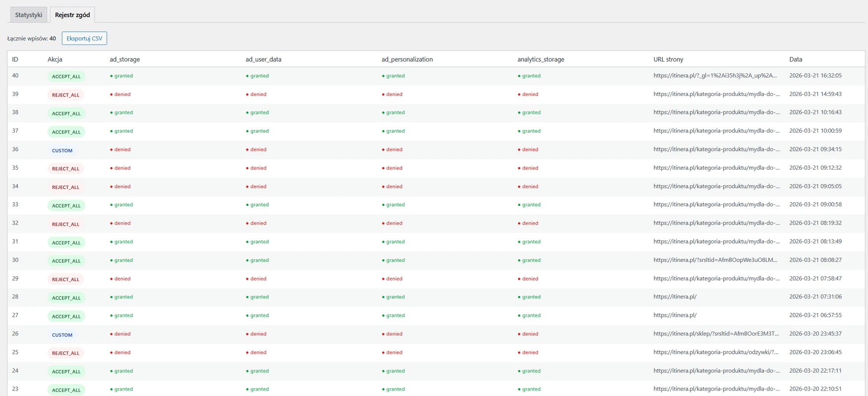Click the ID number 30 cell
This screenshot has width=868, height=396.
15,260
